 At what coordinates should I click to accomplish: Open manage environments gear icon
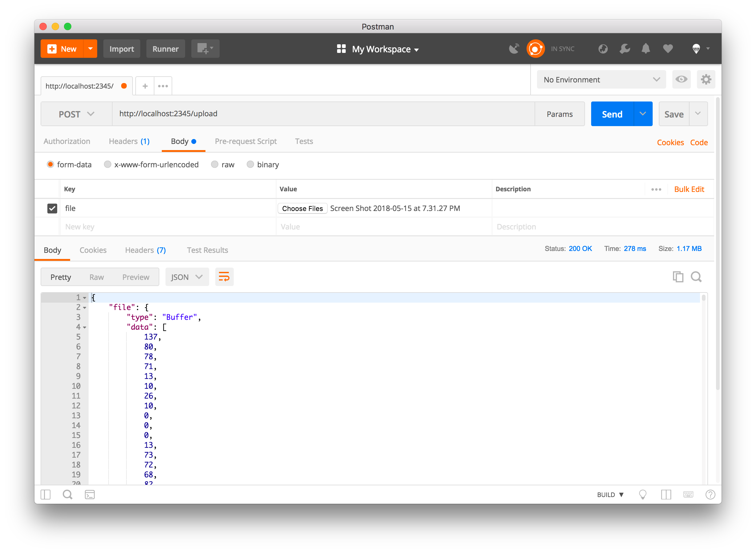point(706,80)
